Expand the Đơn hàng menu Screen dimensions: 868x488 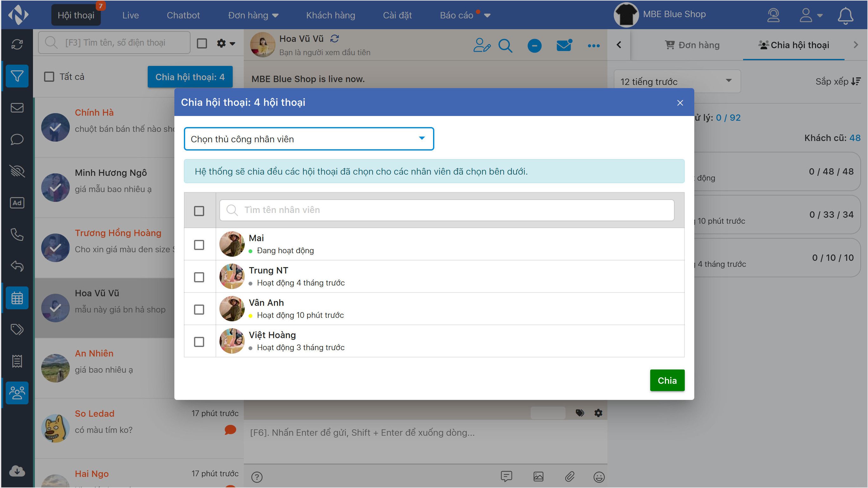253,15
